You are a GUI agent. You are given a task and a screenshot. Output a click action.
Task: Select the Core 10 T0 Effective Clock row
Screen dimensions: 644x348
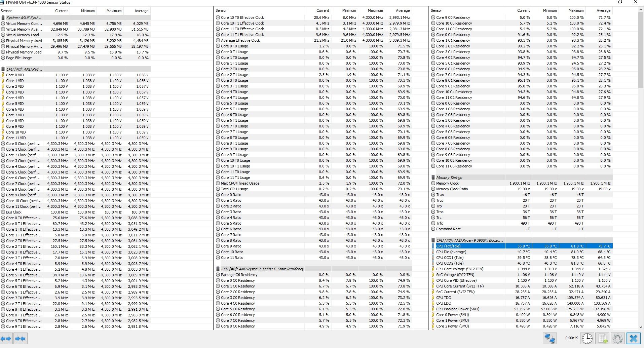[x=313, y=17]
